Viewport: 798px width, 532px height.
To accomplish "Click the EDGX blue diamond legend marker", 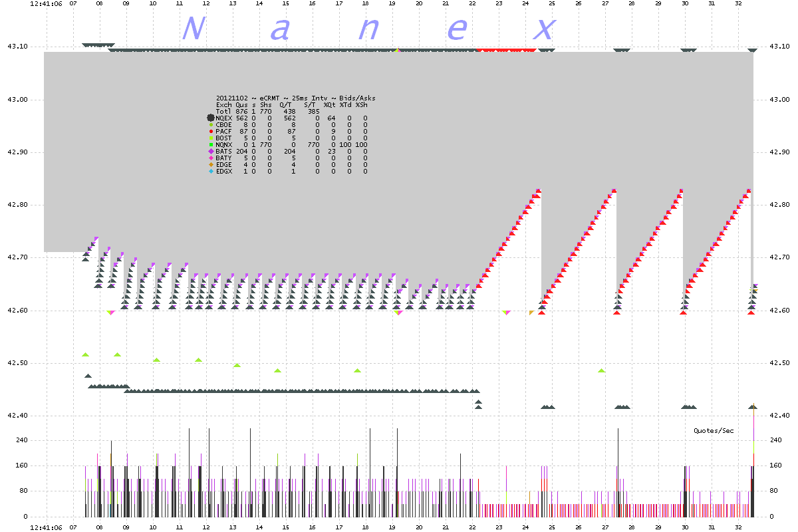I will [x=211, y=171].
